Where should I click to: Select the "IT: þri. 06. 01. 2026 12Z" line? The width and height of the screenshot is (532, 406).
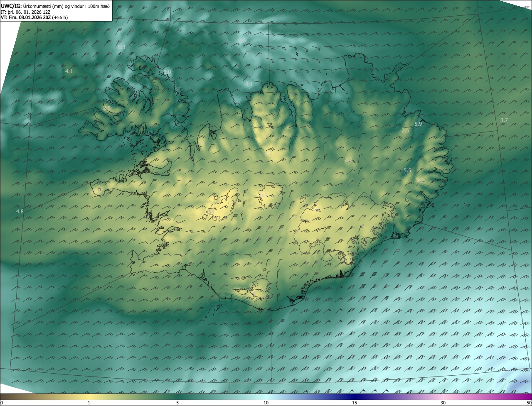coord(26,12)
